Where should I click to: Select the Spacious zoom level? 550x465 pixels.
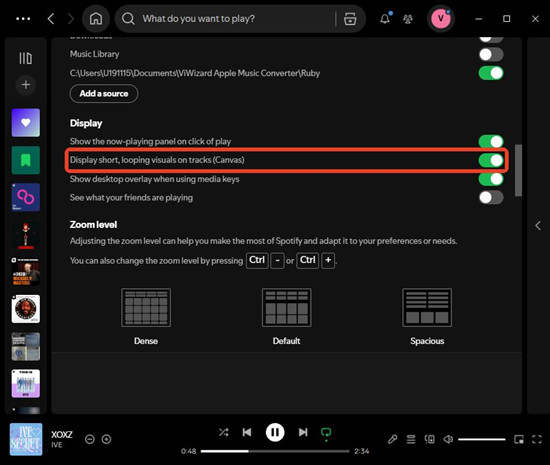click(427, 317)
